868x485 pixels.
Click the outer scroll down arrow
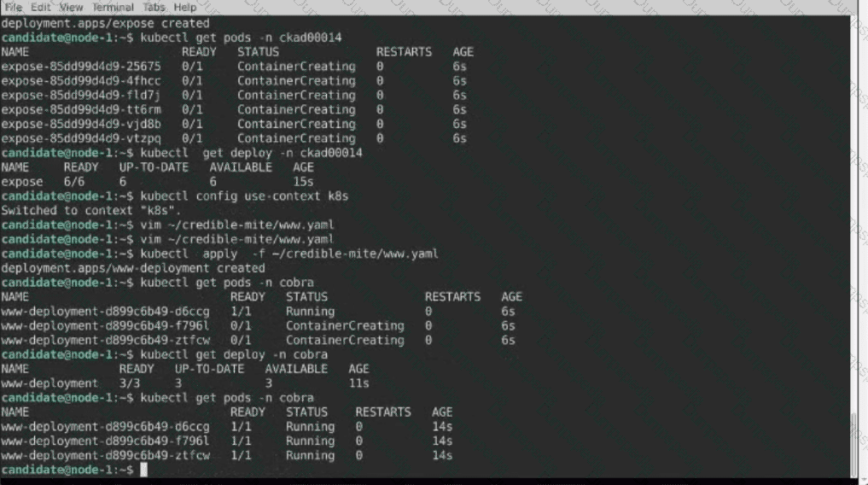click(853, 480)
